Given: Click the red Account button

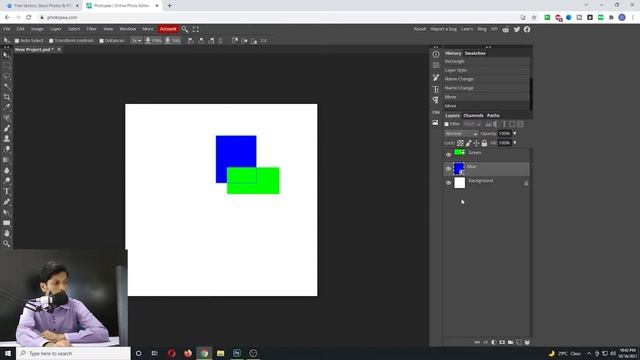Looking at the screenshot, I should tap(168, 29).
